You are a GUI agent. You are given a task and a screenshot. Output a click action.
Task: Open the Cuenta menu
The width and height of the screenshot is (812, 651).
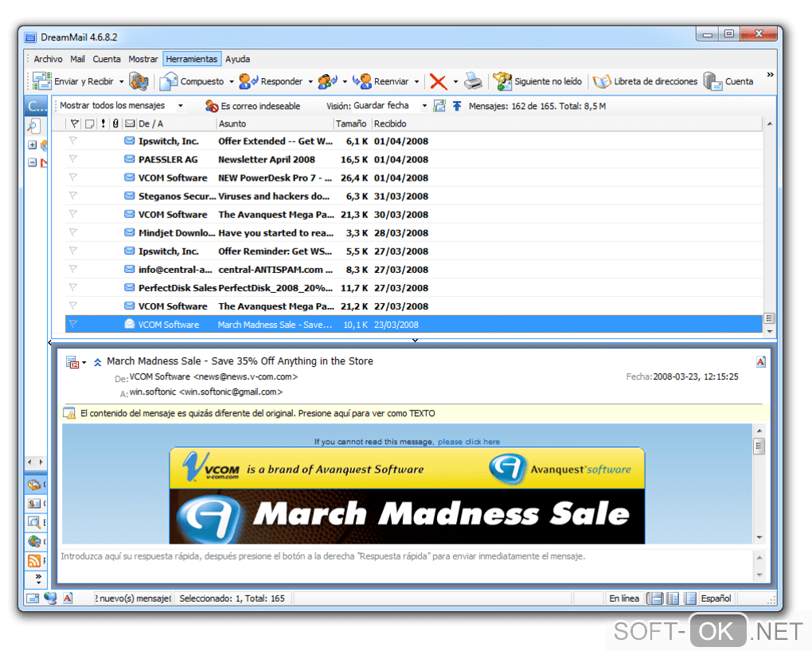click(107, 59)
